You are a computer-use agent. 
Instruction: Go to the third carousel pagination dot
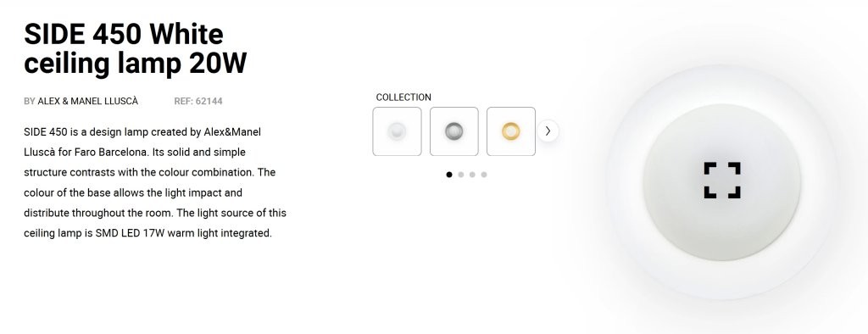[472, 175]
